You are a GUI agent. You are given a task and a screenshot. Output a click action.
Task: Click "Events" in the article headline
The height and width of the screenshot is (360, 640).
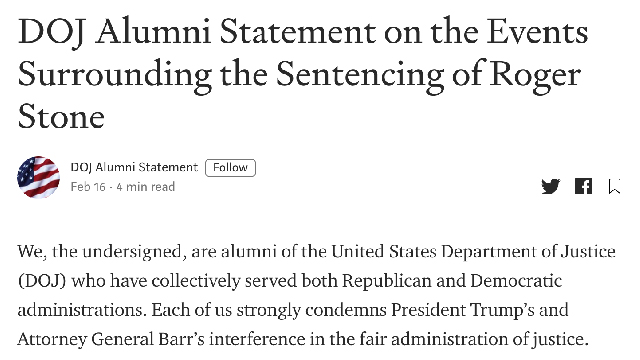click(x=537, y=32)
